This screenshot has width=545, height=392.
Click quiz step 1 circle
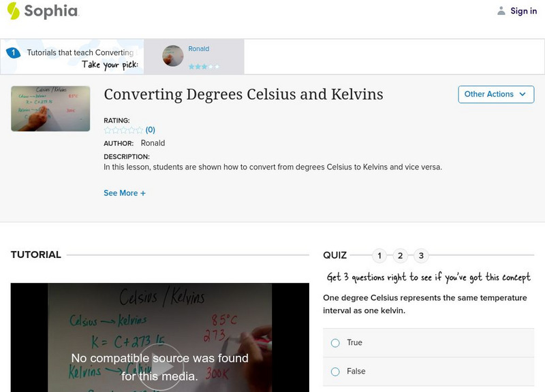381,255
